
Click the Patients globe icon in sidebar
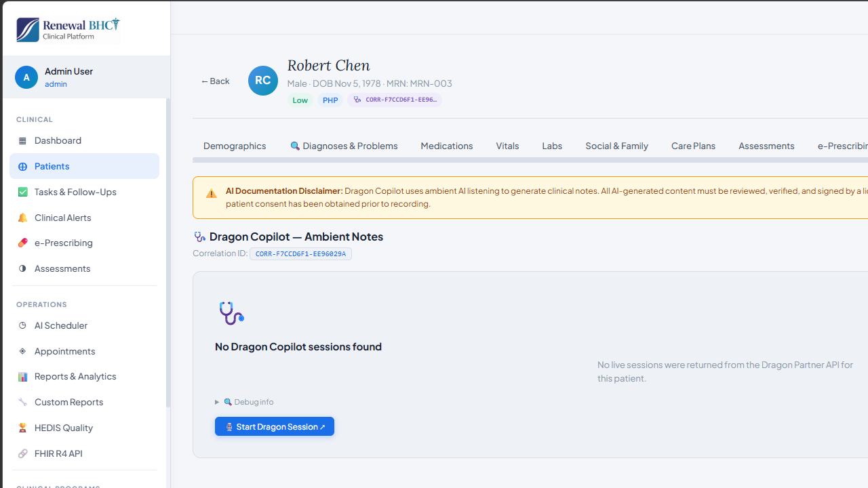(x=22, y=167)
